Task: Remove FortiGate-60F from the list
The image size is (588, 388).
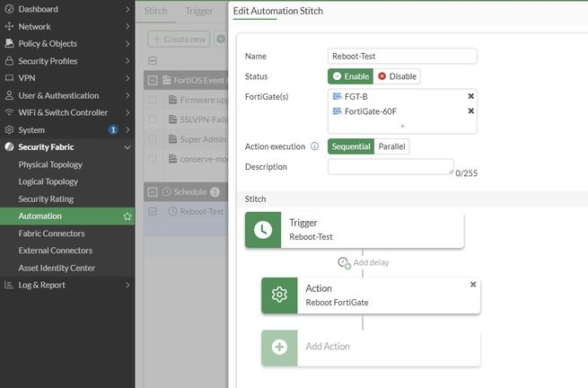Action: click(x=471, y=111)
